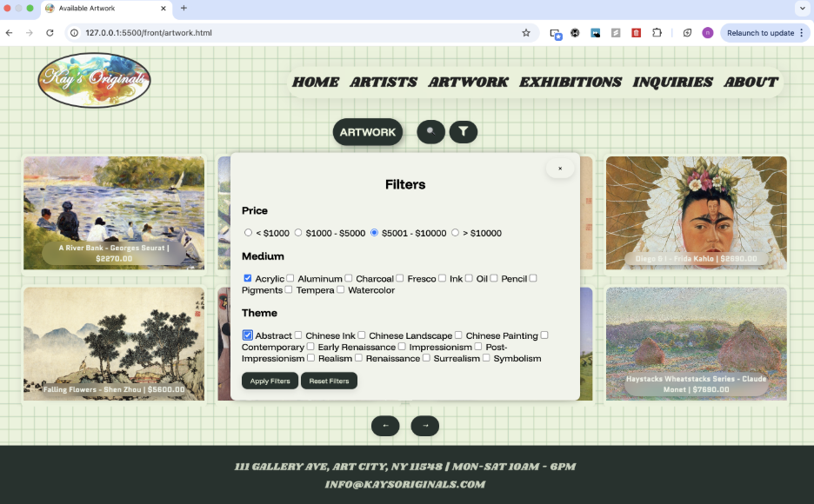Uncheck the Acrylic medium checkbox
Viewport: 814px width, 504px height.
click(248, 278)
